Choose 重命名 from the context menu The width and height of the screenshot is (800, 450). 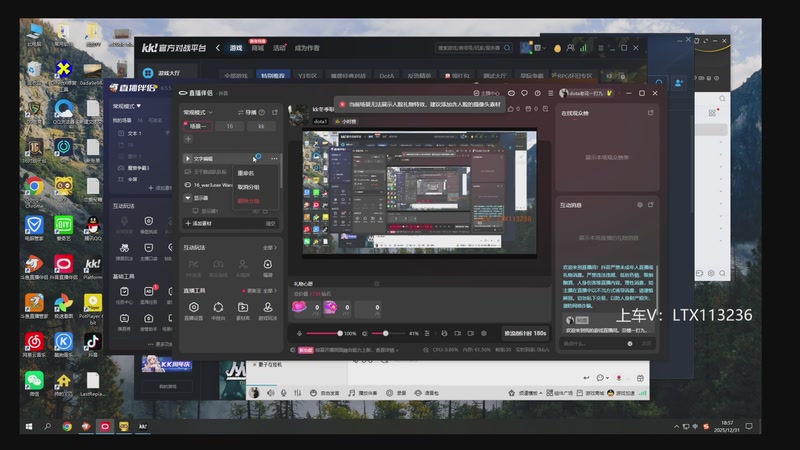[246, 173]
